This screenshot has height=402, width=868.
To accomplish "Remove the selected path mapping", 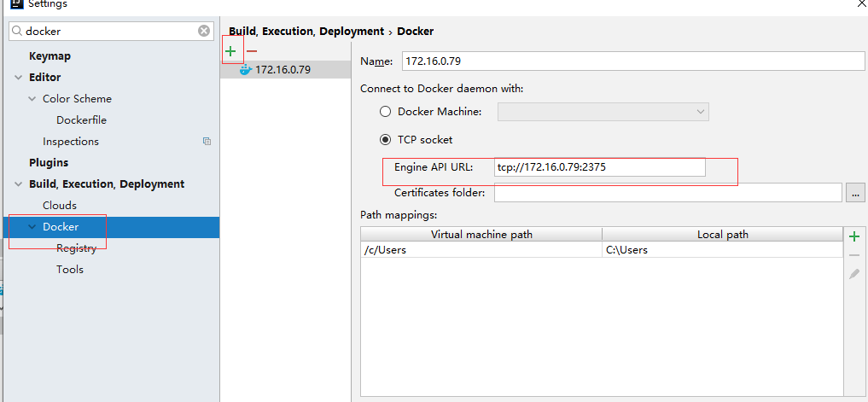I will coord(853,255).
